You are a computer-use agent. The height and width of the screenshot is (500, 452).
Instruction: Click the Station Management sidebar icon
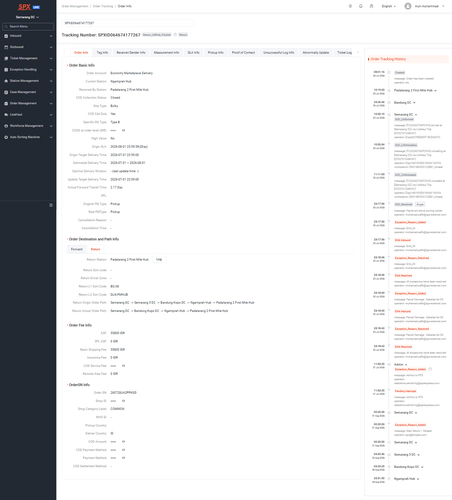point(6,81)
